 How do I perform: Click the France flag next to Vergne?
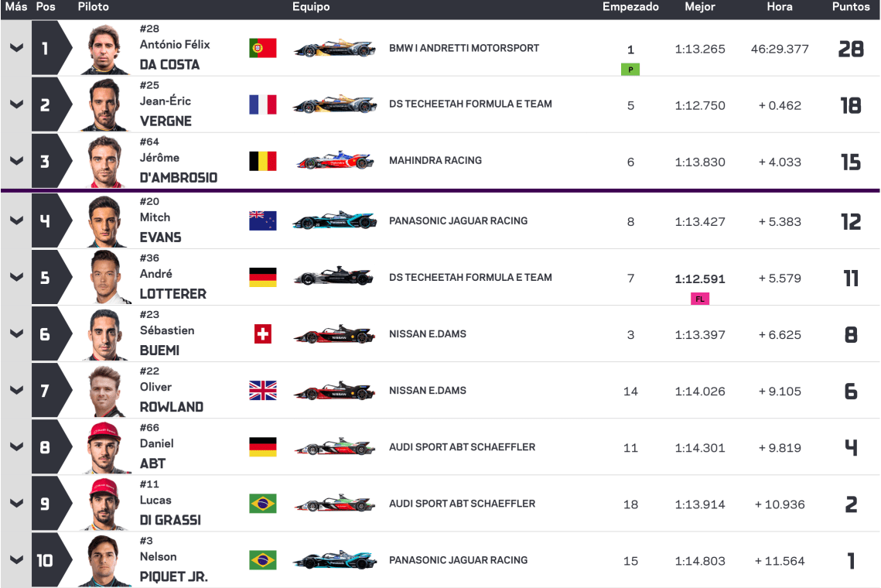point(263,104)
